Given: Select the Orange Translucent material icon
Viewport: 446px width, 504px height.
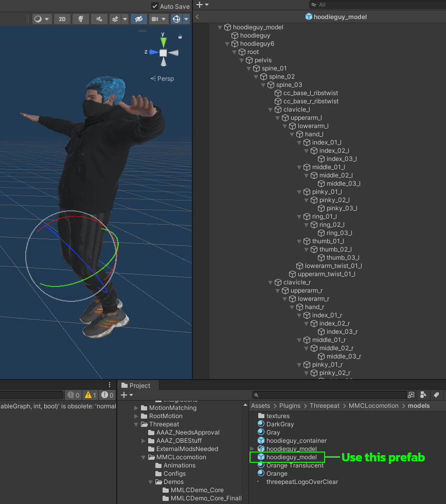Looking at the screenshot, I should (261, 465).
